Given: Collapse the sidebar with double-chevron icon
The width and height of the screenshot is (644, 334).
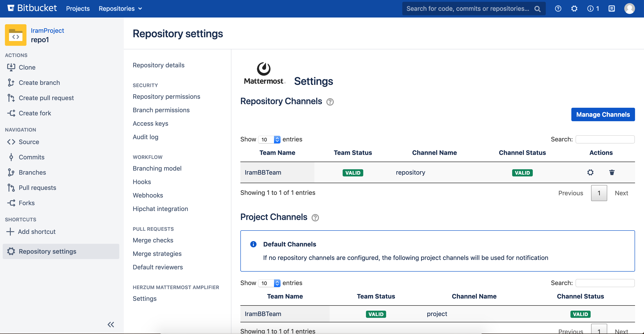Looking at the screenshot, I should [111, 325].
